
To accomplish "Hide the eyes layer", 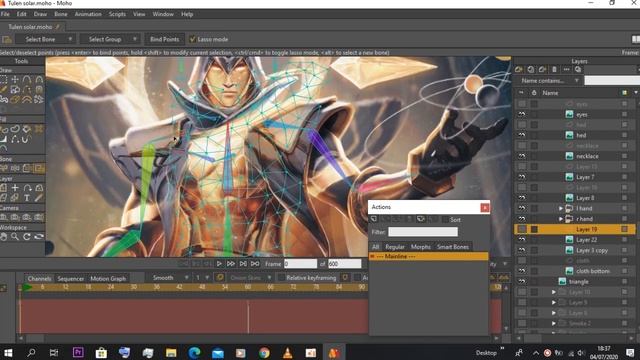I will click(x=522, y=114).
